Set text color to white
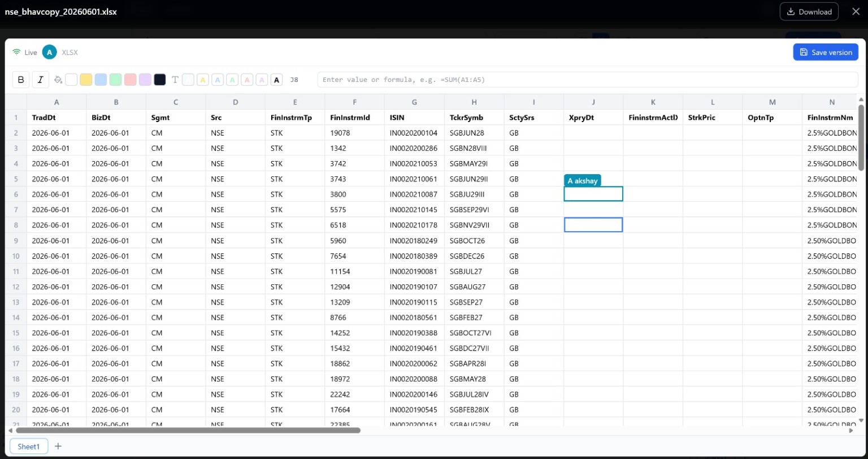The image size is (868, 459). pyautogui.click(x=188, y=80)
